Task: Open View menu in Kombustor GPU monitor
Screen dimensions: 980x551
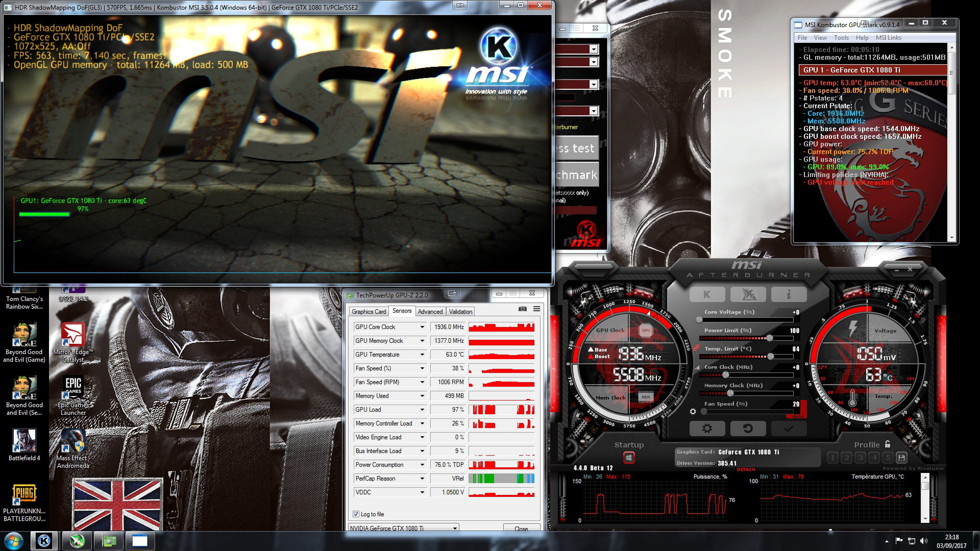Action: coord(820,38)
